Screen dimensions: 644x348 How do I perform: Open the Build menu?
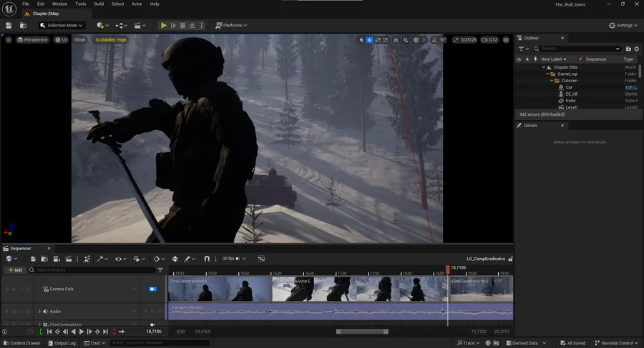pyautogui.click(x=99, y=4)
